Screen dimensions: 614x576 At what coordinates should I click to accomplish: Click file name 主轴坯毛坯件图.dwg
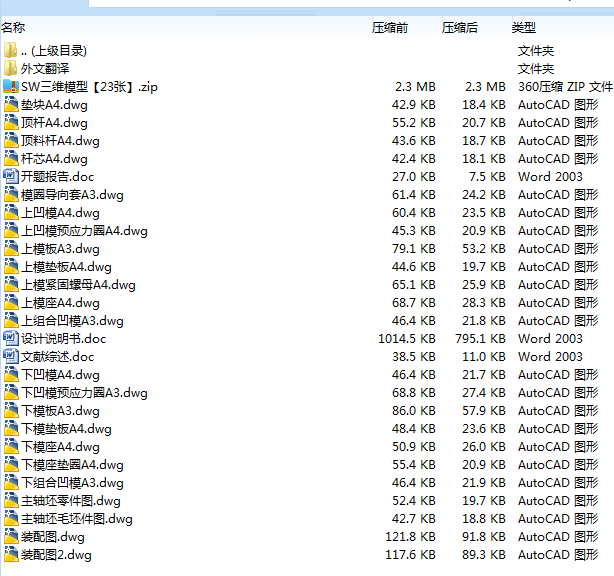pyautogui.click(x=77, y=519)
